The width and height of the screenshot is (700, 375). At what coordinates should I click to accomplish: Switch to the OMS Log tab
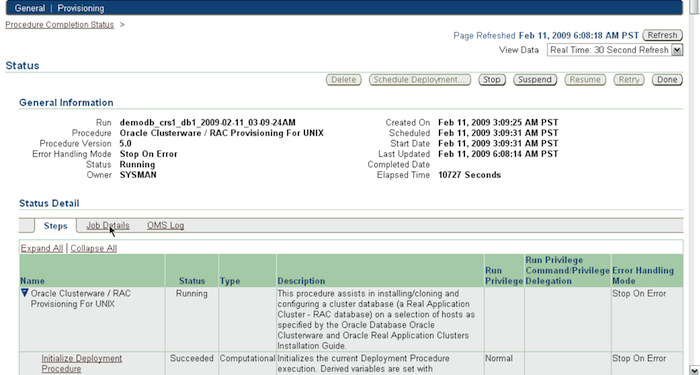(166, 225)
